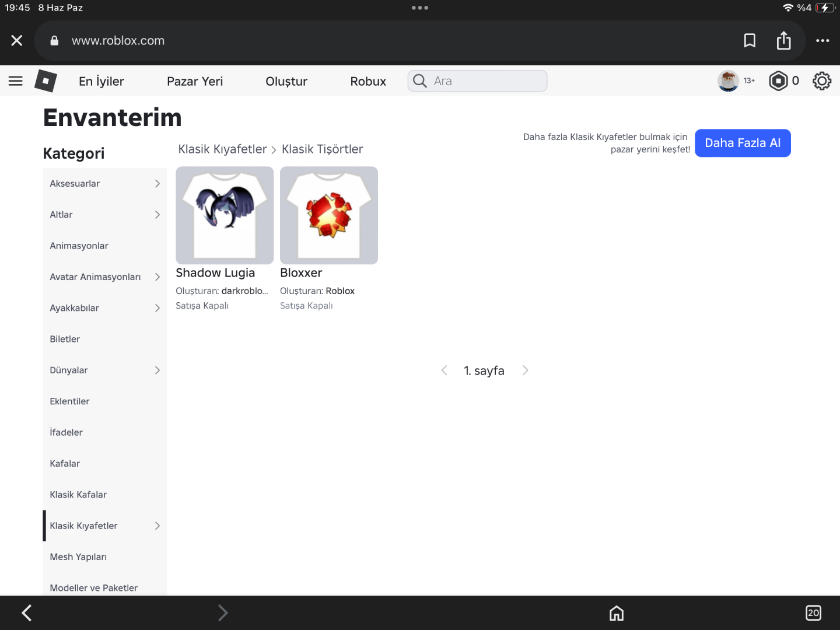
Task: Open the settings gear icon
Action: [x=822, y=81]
